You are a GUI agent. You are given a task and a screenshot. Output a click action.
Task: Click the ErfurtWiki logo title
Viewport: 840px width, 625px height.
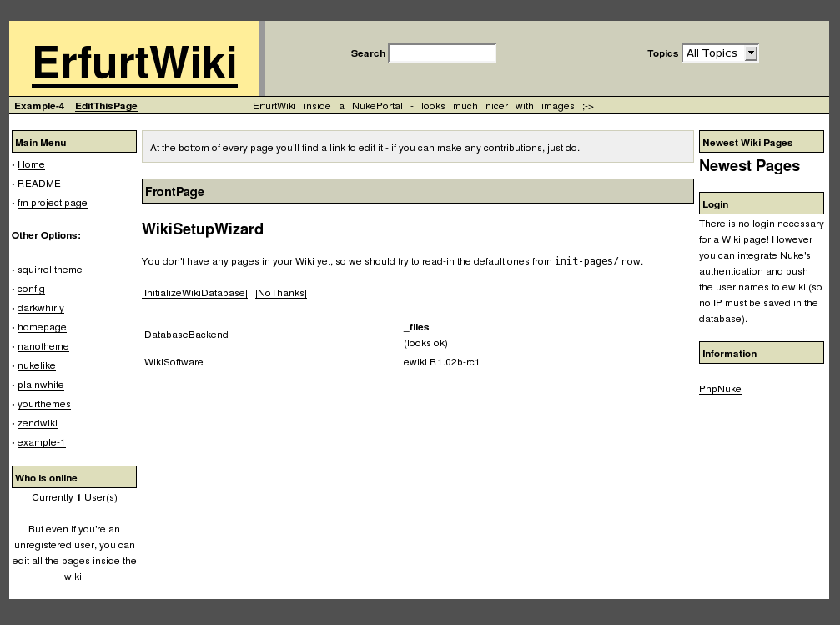click(x=134, y=63)
